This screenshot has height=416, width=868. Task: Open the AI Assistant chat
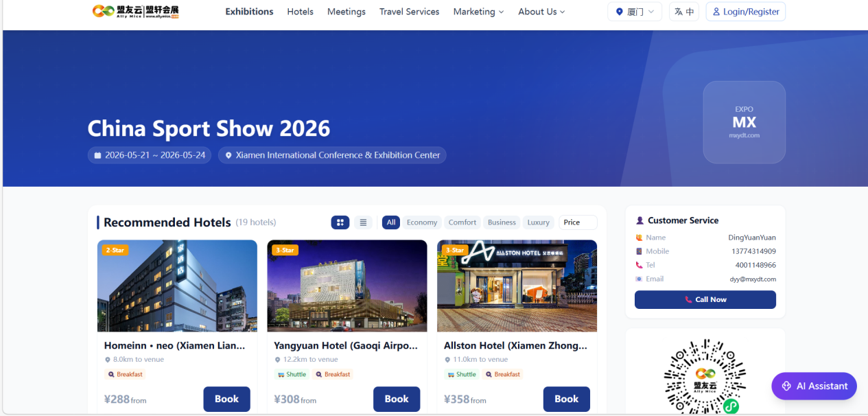pos(814,386)
